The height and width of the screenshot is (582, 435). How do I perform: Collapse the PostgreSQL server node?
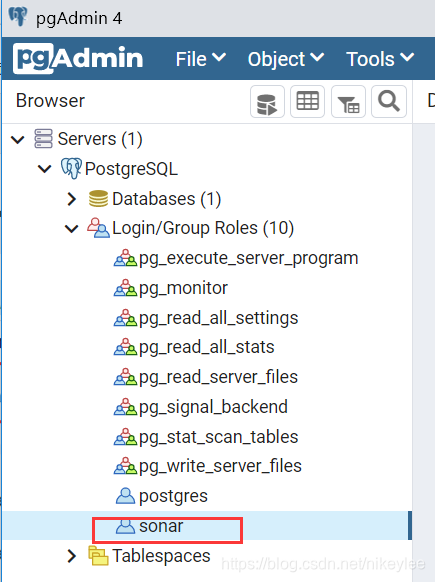click(45, 169)
